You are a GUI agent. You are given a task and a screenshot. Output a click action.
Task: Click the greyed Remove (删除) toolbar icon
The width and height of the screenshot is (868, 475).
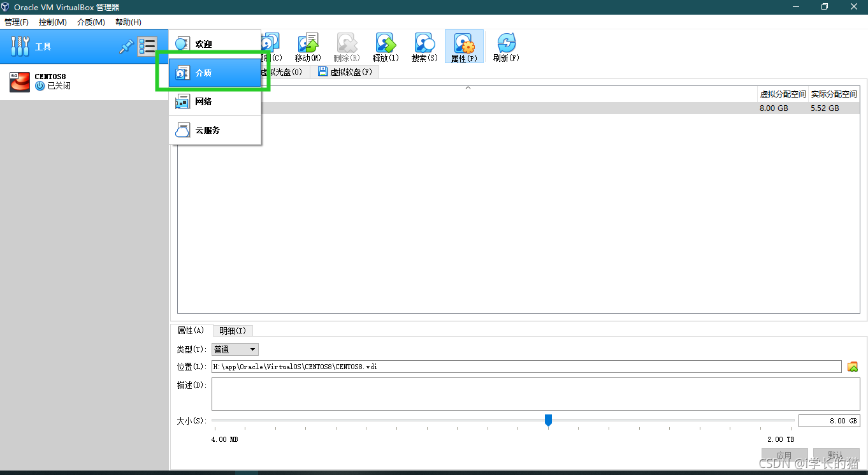tap(347, 48)
